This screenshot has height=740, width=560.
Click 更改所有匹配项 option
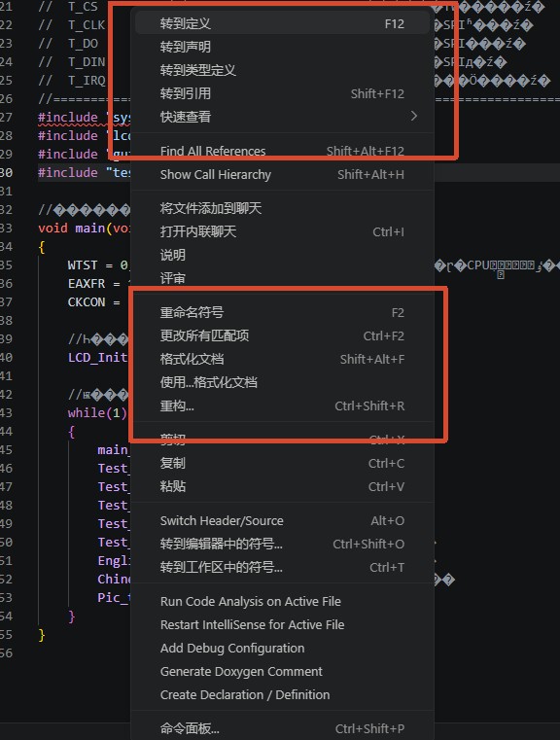(282, 335)
